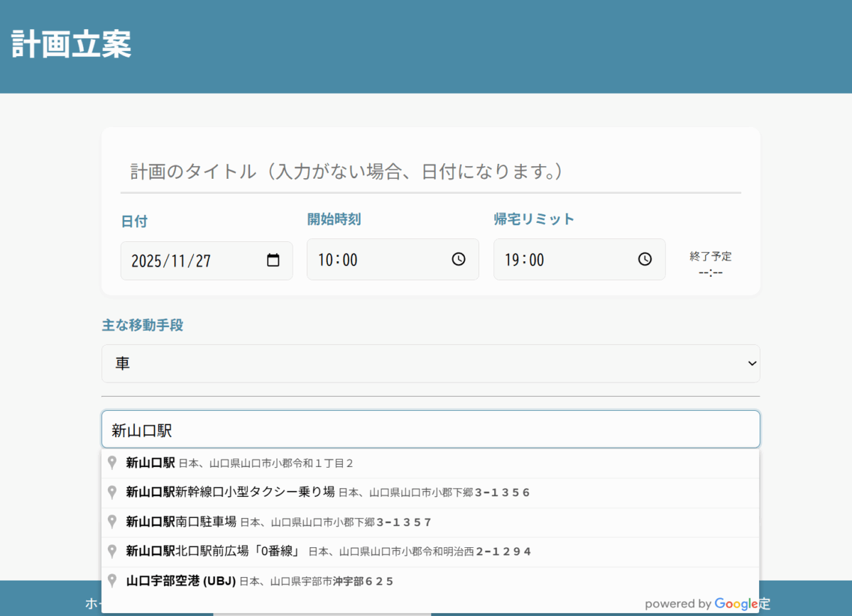Click the 計画立案 page header title

(72, 44)
